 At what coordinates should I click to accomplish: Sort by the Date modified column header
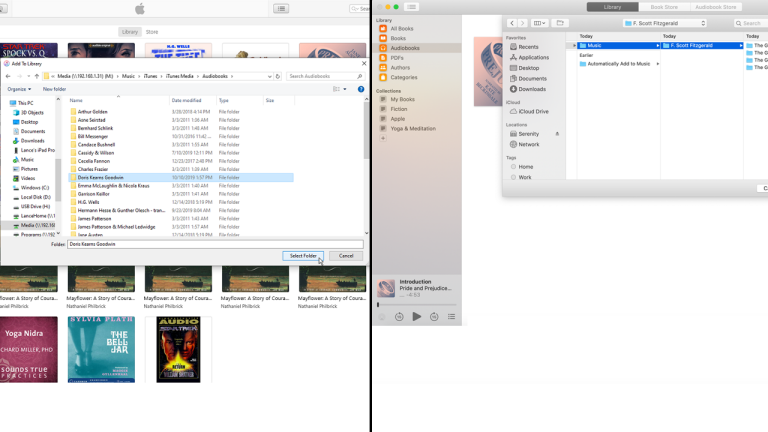(x=186, y=100)
